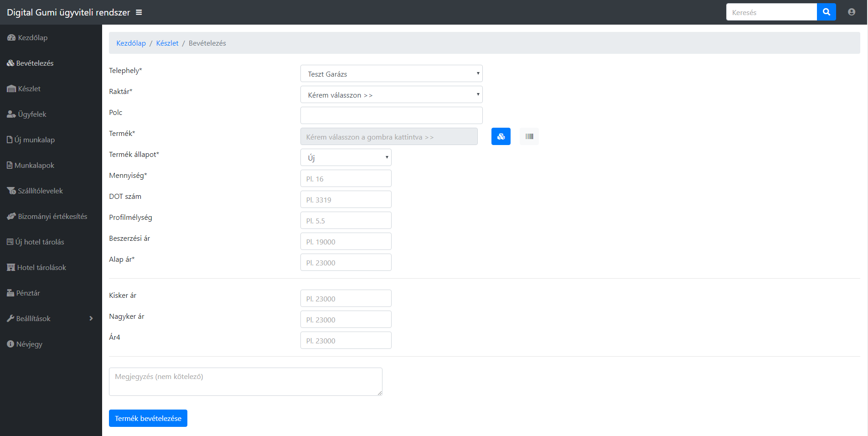Open the Telephely dropdown showing Teszt Garázs
This screenshot has height=436, width=868.
click(x=392, y=73)
